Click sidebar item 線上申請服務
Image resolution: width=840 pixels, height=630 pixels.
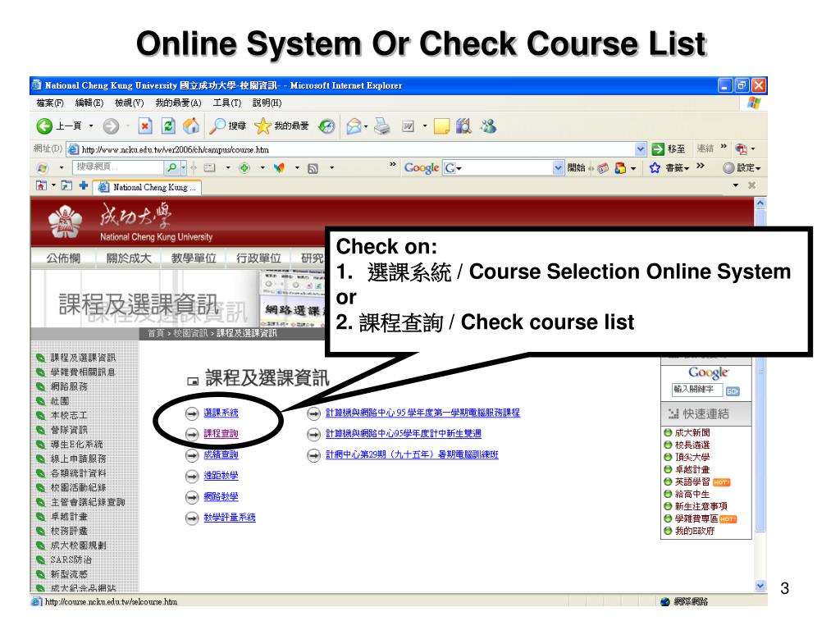coord(78,459)
